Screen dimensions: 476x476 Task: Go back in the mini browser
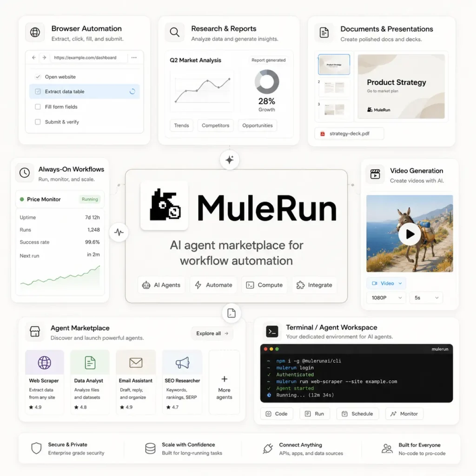click(x=33, y=57)
